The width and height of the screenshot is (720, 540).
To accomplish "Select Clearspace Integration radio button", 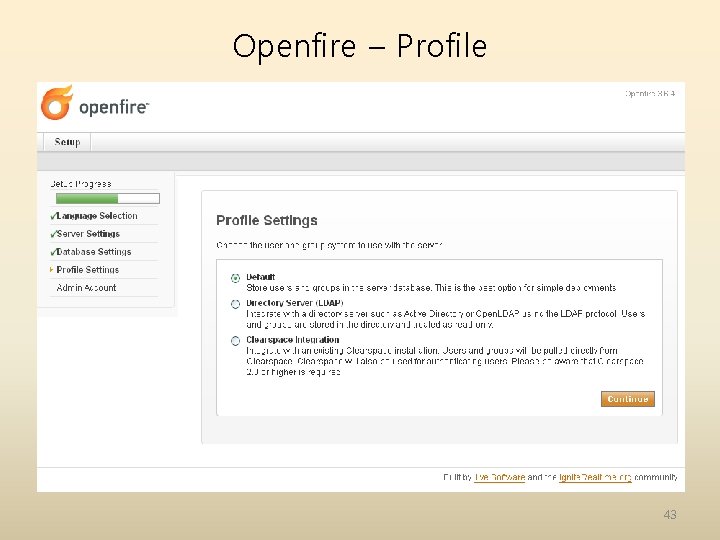I will pyautogui.click(x=235, y=341).
